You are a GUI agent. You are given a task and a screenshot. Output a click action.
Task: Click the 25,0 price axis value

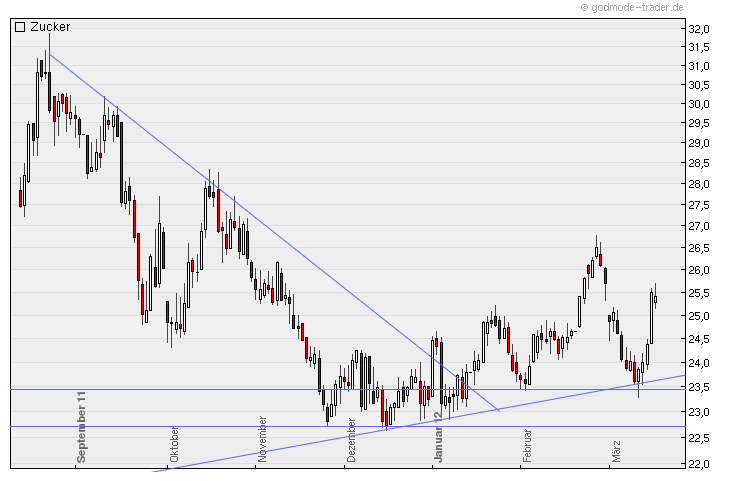tap(699, 316)
